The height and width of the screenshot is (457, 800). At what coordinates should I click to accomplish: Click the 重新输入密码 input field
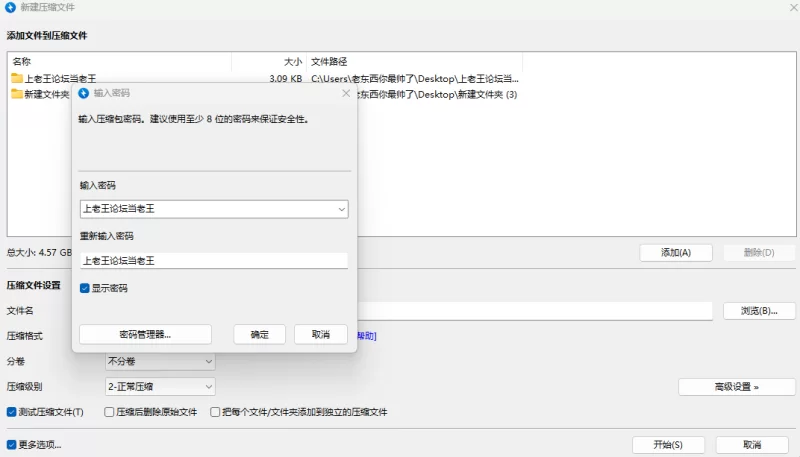pyautogui.click(x=214, y=261)
